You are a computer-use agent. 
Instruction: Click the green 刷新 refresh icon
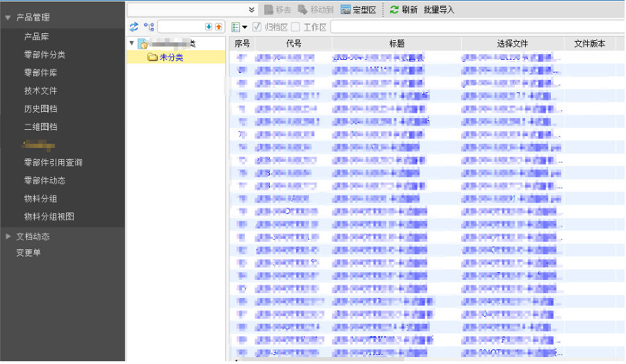[x=394, y=10]
